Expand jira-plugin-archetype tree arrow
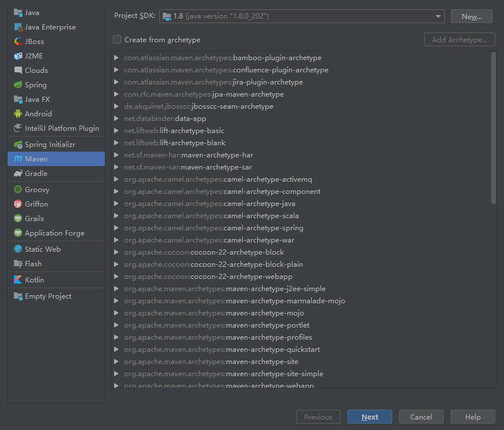 pyautogui.click(x=116, y=82)
